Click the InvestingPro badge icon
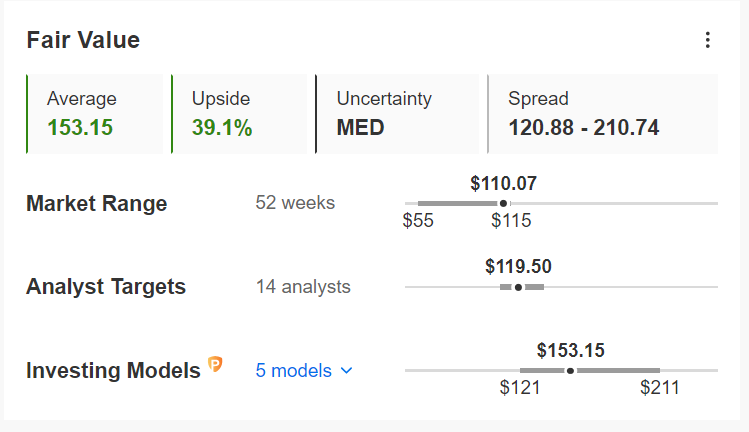Viewport: 749px width, 432px height. (215, 365)
